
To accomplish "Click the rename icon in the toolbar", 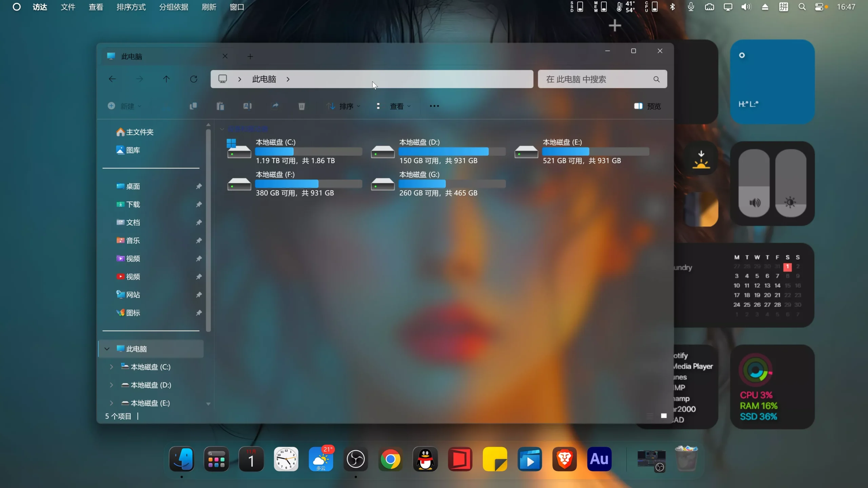I will coord(247,106).
